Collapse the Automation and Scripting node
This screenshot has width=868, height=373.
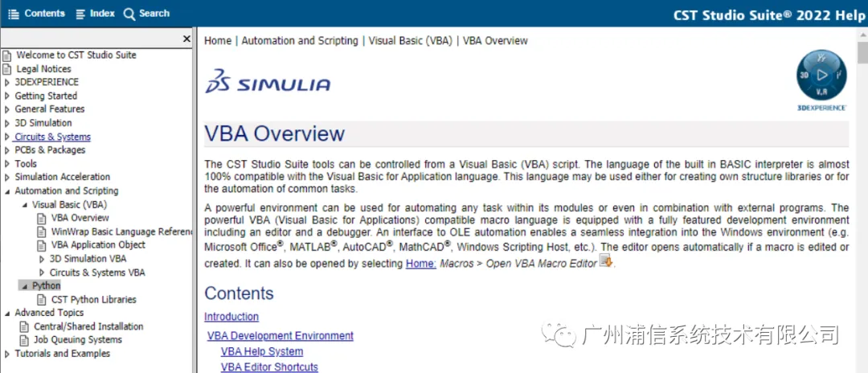coord(6,191)
